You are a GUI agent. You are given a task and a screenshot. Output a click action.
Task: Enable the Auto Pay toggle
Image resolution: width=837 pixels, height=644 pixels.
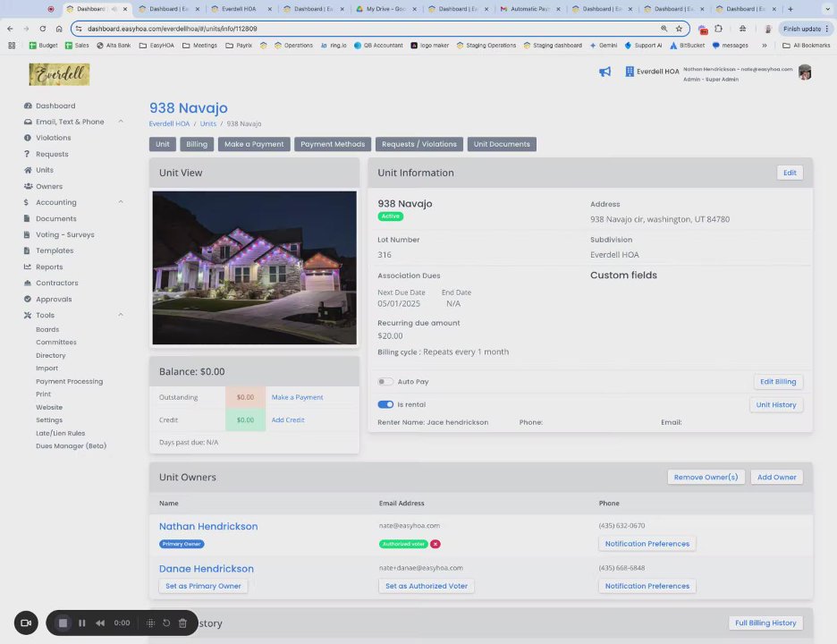click(x=385, y=382)
